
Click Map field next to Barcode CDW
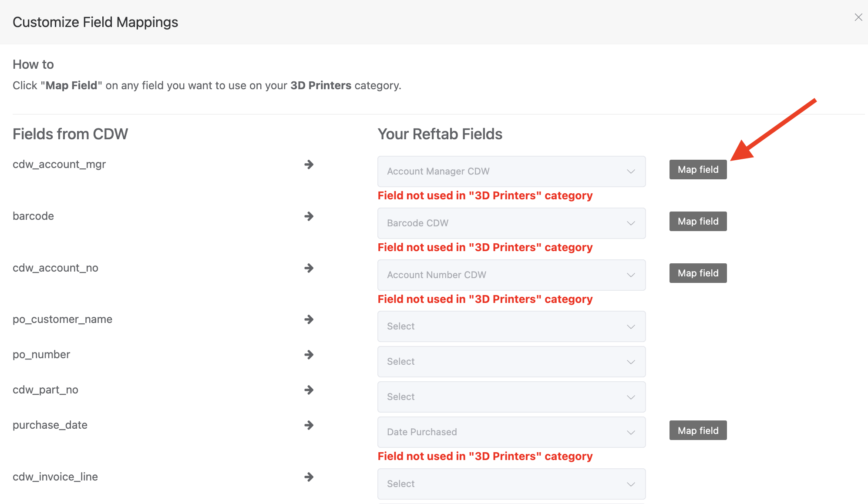point(697,221)
